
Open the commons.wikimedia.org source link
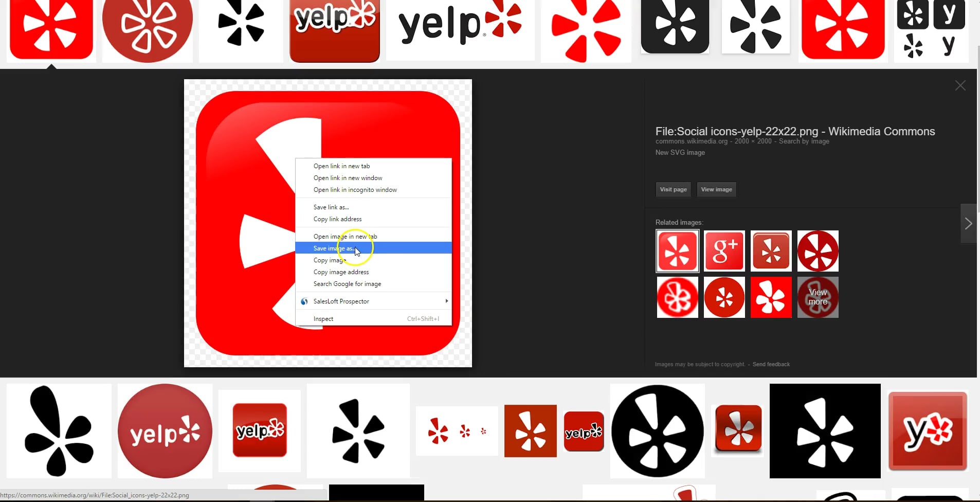click(691, 141)
